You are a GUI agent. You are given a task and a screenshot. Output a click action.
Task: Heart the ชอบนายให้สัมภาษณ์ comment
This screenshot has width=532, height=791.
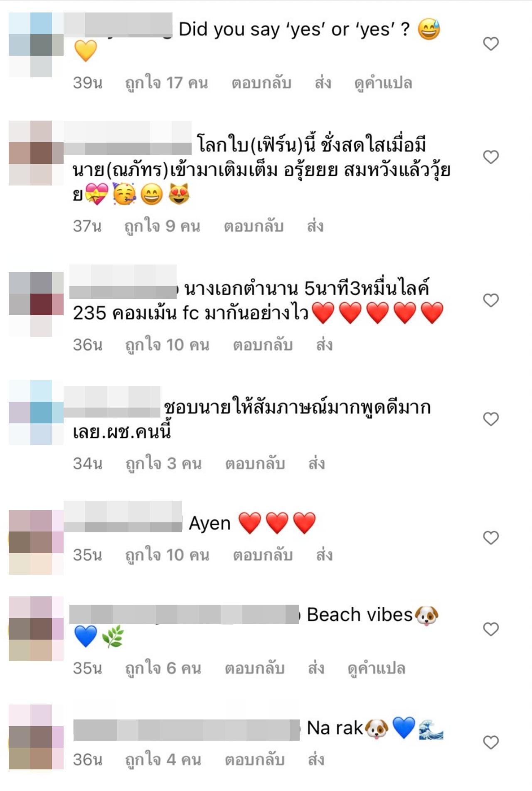(x=491, y=419)
